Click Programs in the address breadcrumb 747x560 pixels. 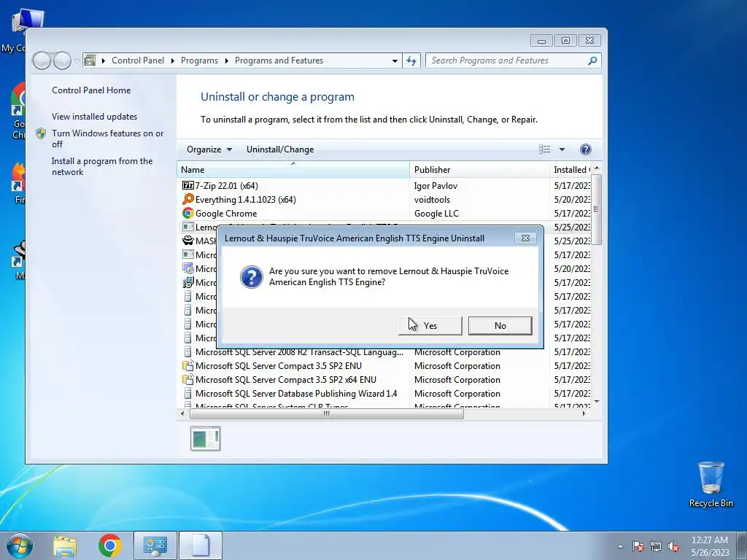tap(199, 61)
